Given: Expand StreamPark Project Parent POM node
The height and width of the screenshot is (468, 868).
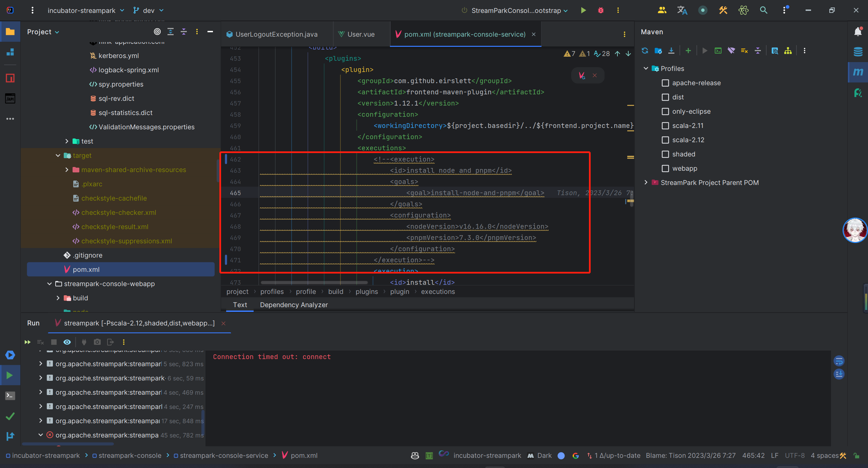Looking at the screenshot, I should [646, 183].
